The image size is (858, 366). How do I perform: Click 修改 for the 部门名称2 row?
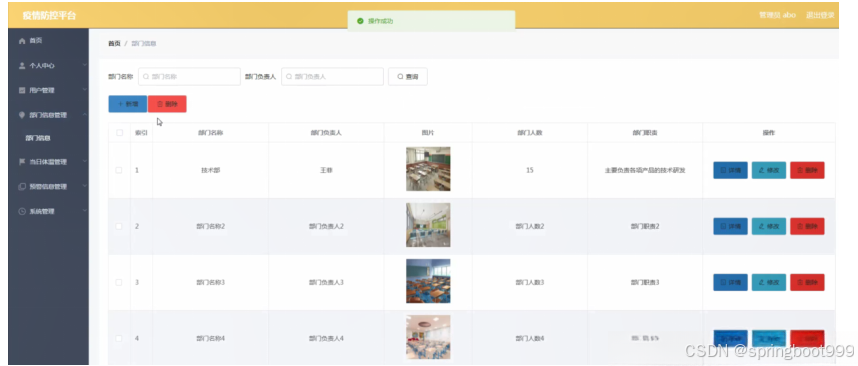(769, 226)
